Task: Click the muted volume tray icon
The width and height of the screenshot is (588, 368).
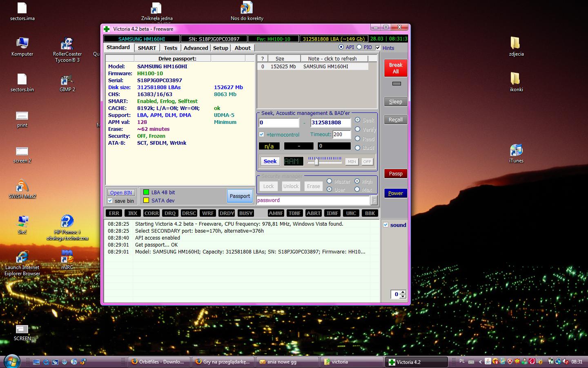Action: [x=566, y=361]
